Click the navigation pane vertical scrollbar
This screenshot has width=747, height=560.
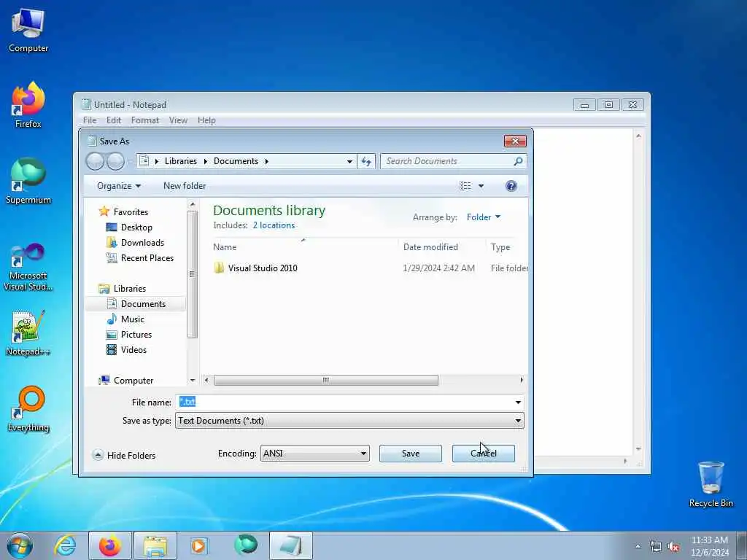click(x=192, y=274)
